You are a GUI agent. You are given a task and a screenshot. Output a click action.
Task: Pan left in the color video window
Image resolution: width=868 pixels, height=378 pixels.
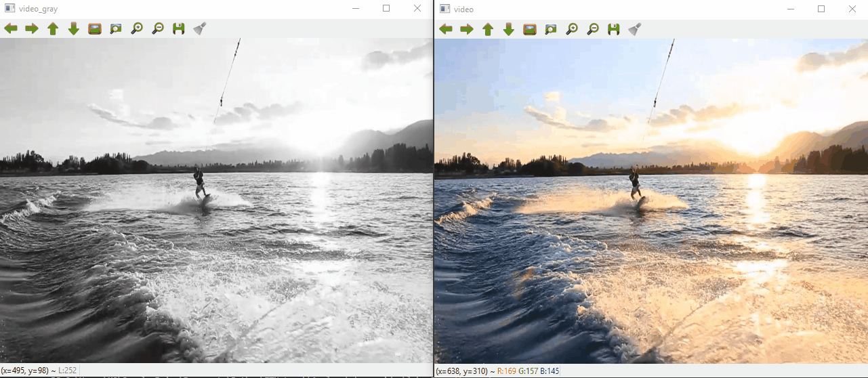pos(446,28)
